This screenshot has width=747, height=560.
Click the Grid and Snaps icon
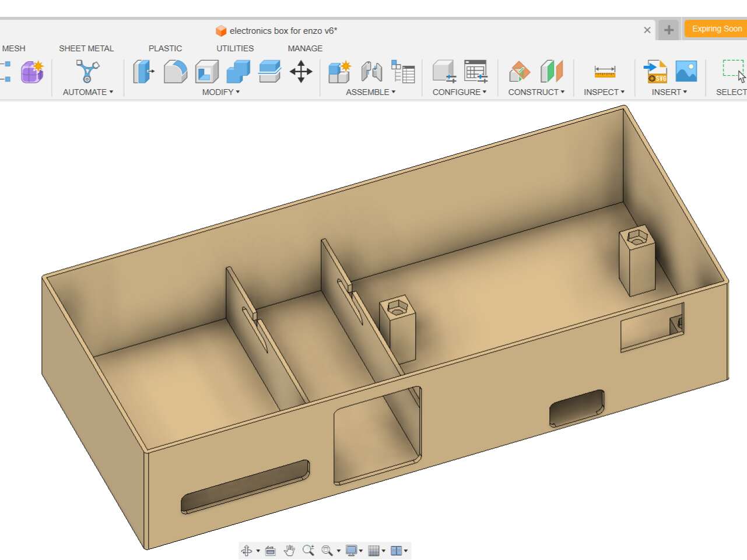coord(374,551)
